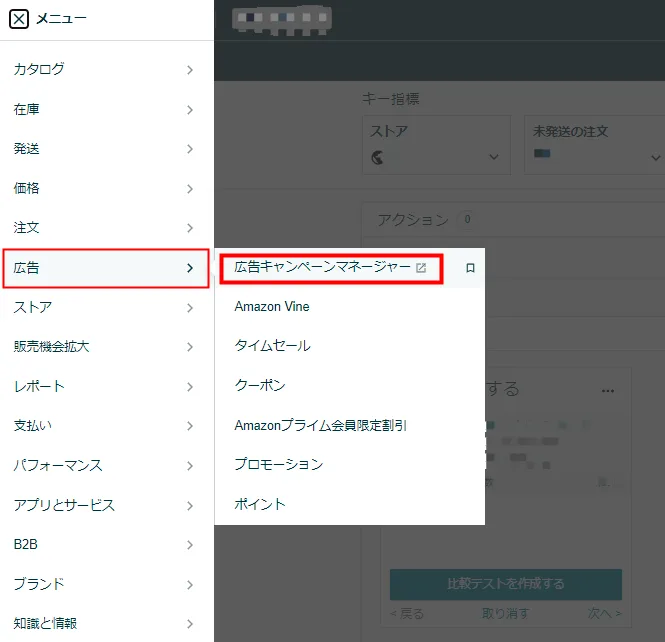Open 広告キャンペーンマネージャー submenu link

(x=322, y=267)
